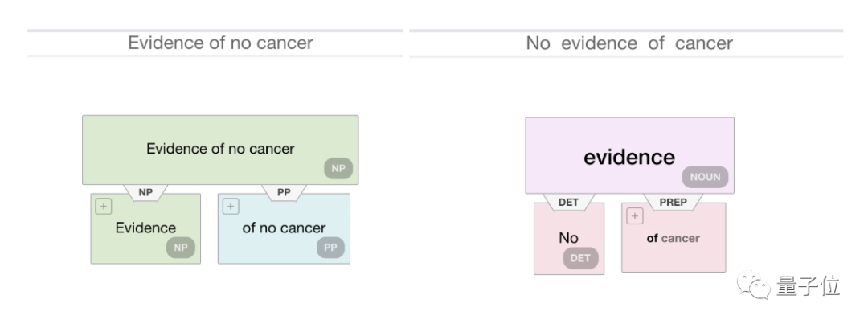Screen dimensions: 868x324
Task: Select the blue 'of no cancer' node
Action: coord(284,229)
